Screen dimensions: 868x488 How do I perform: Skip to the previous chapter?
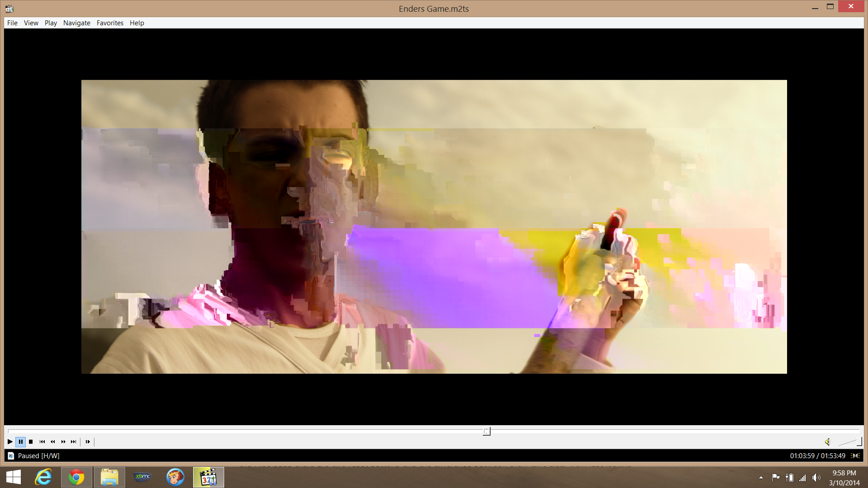42,441
